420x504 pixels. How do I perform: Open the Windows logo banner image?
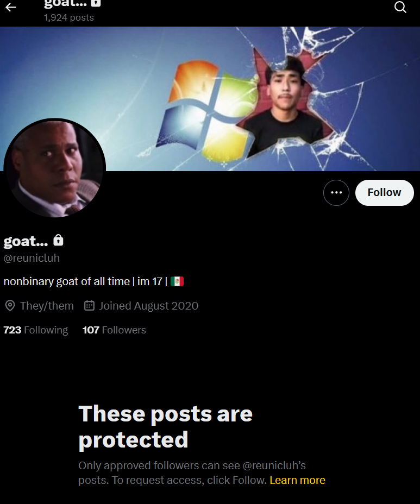(210, 99)
